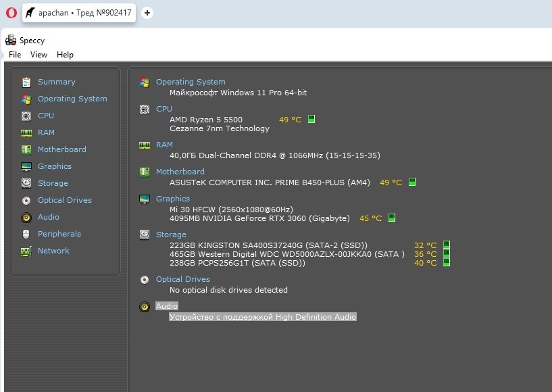The width and height of the screenshot is (552, 392).
Task: Click the CPU temperature green indicator
Action: pyautogui.click(x=311, y=120)
